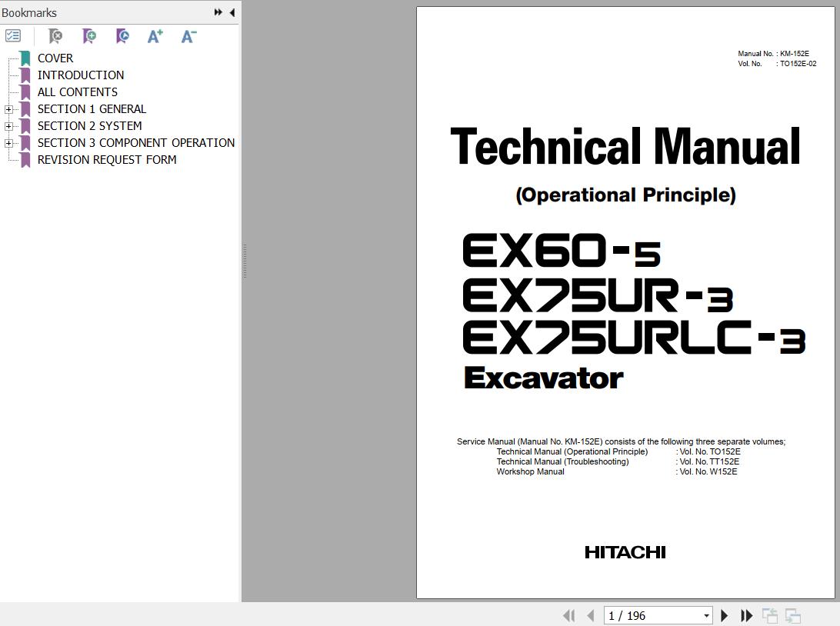Image resolution: width=840 pixels, height=626 pixels.
Task: Expand SECTION 1 GENERAL tree node
Action: [8, 109]
